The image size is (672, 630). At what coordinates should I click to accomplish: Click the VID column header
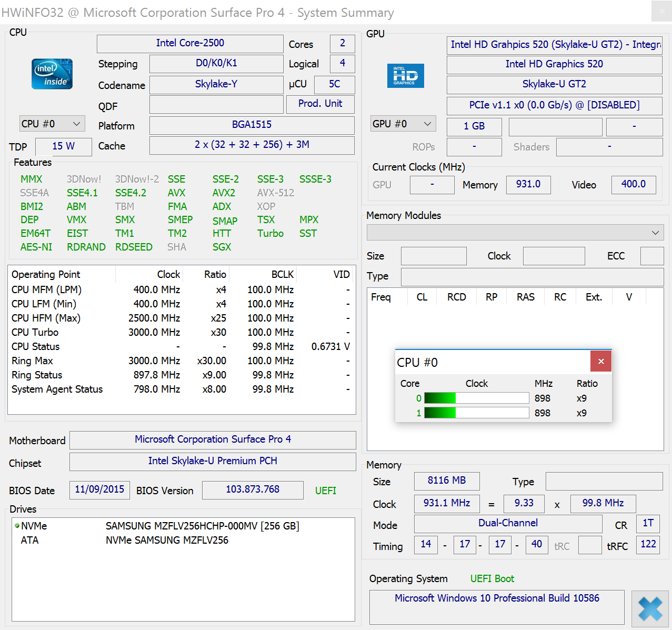point(326,274)
